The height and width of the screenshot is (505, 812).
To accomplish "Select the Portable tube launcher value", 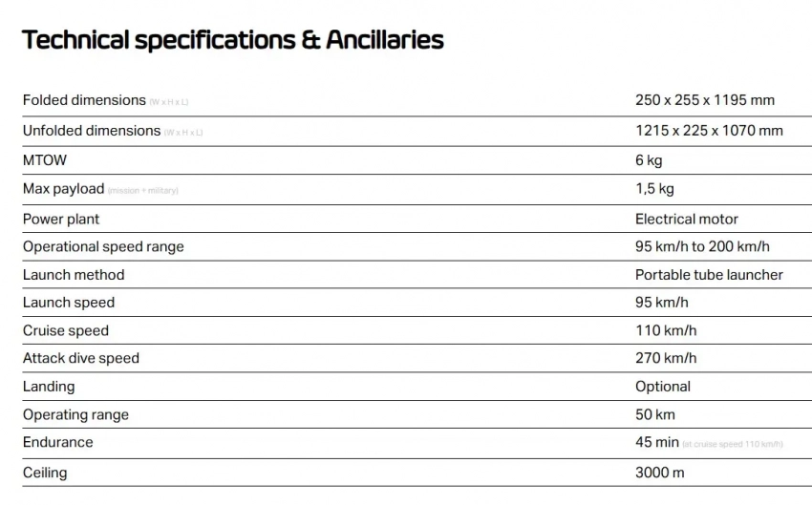I will 709,275.
